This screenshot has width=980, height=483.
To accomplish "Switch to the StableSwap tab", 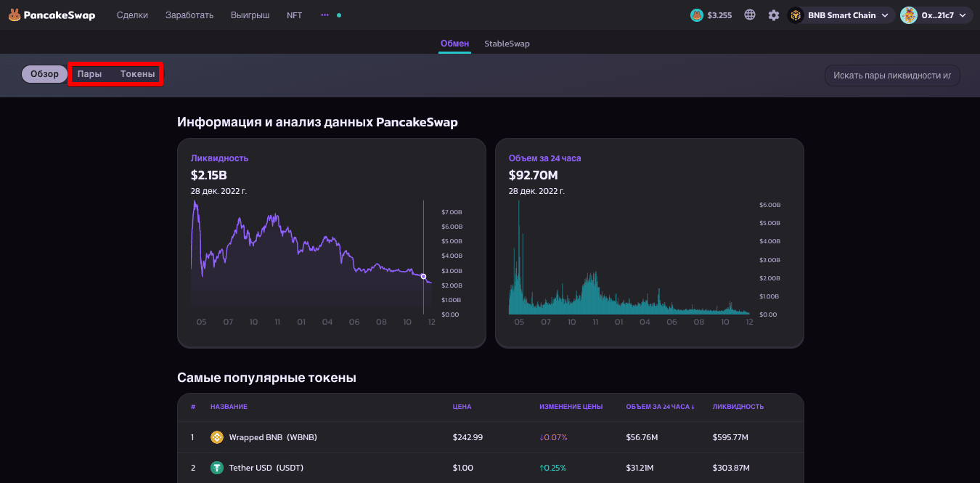I will pyautogui.click(x=507, y=44).
